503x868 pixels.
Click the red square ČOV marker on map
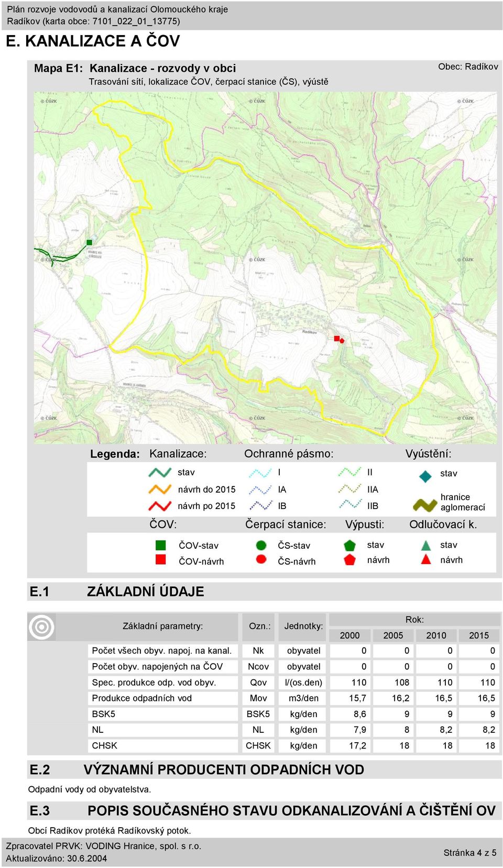(x=337, y=339)
